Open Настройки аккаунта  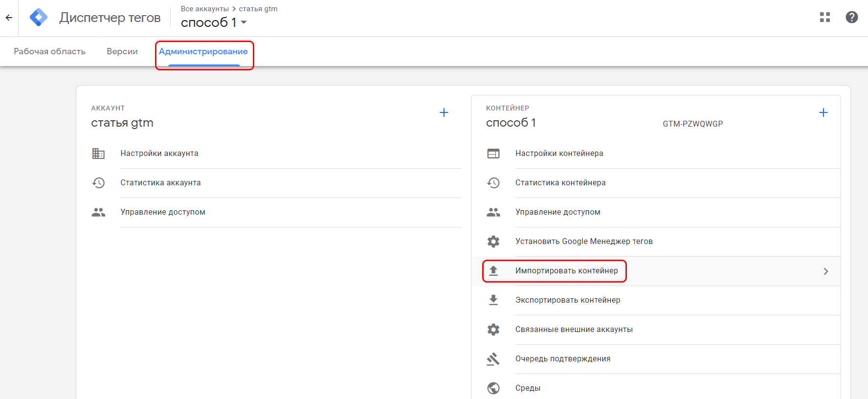(x=159, y=154)
